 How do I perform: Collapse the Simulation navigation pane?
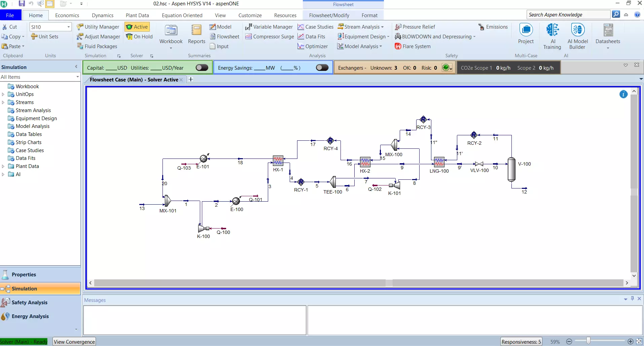coord(76,67)
